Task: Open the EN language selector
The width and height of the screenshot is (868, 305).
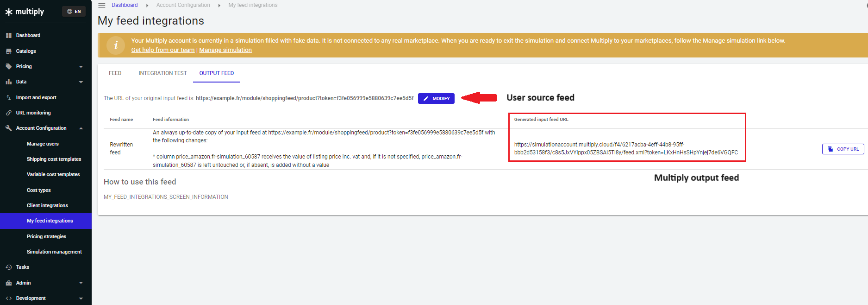Action: pos(74,12)
